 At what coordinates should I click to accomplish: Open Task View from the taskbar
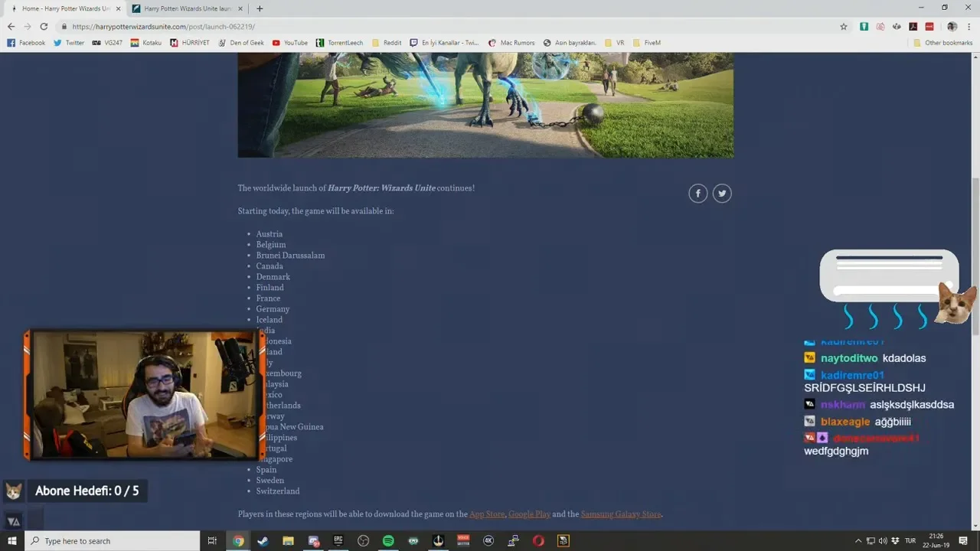pyautogui.click(x=212, y=540)
